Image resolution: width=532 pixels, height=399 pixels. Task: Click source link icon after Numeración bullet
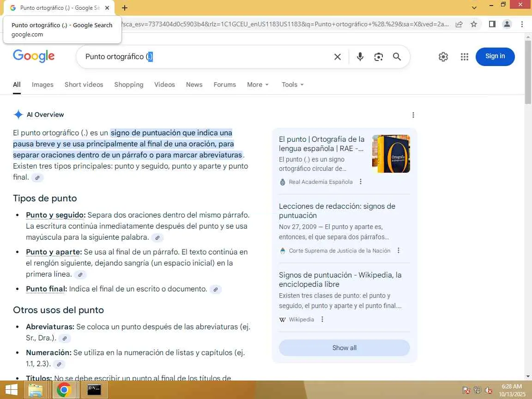coord(59,364)
